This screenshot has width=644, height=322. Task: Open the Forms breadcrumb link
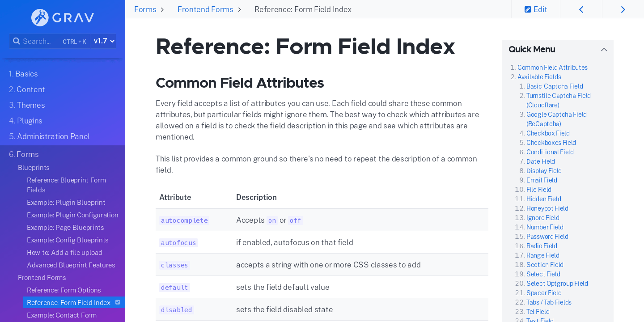[145, 9]
